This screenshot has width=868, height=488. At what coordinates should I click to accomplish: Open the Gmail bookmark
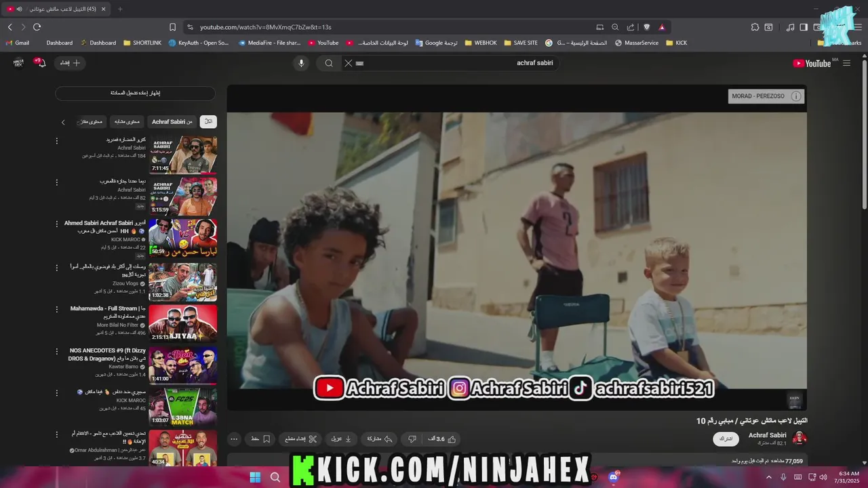(17, 43)
